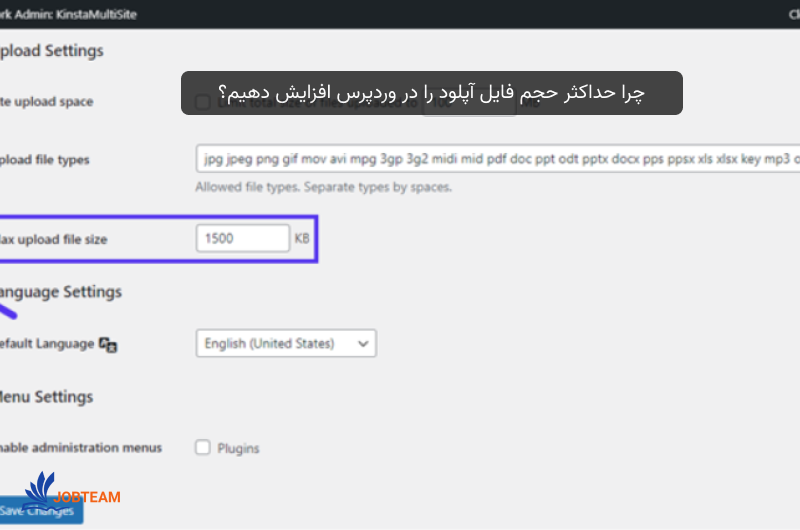Click the Upload file types text field
The height and width of the screenshot is (530, 800).
(x=498, y=159)
